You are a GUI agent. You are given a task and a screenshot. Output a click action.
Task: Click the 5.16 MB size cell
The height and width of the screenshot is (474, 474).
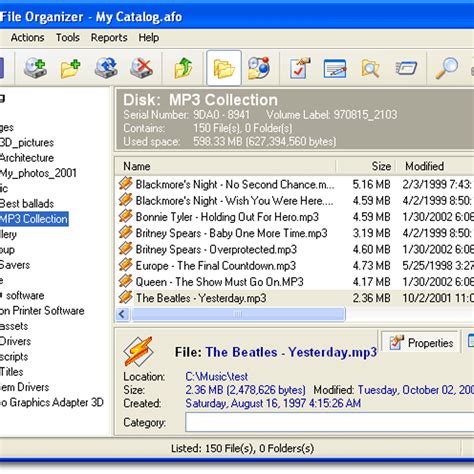pyautogui.click(x=371, y=184)
